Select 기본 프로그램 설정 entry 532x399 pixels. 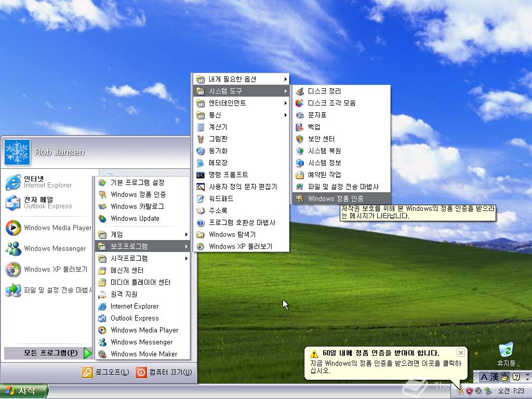pyautogui.click(x=142, y=182)
